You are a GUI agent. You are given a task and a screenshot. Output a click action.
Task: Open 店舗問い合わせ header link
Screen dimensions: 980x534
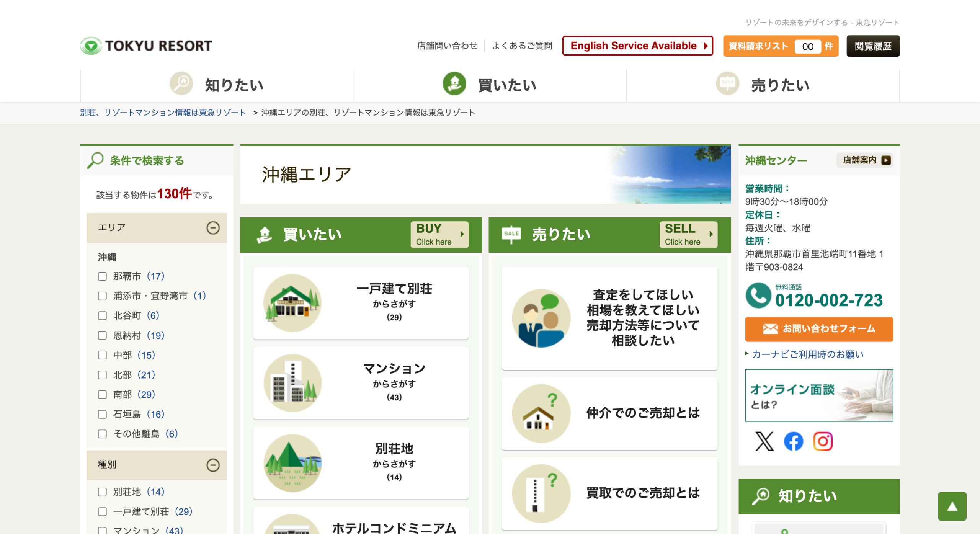[447, 46]
